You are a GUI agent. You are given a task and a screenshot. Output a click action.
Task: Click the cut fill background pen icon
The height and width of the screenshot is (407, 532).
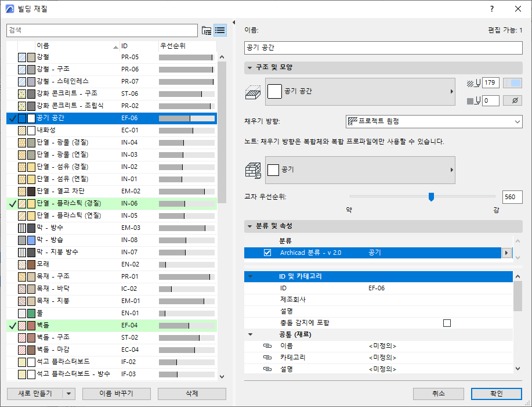[x=473, y=101]
